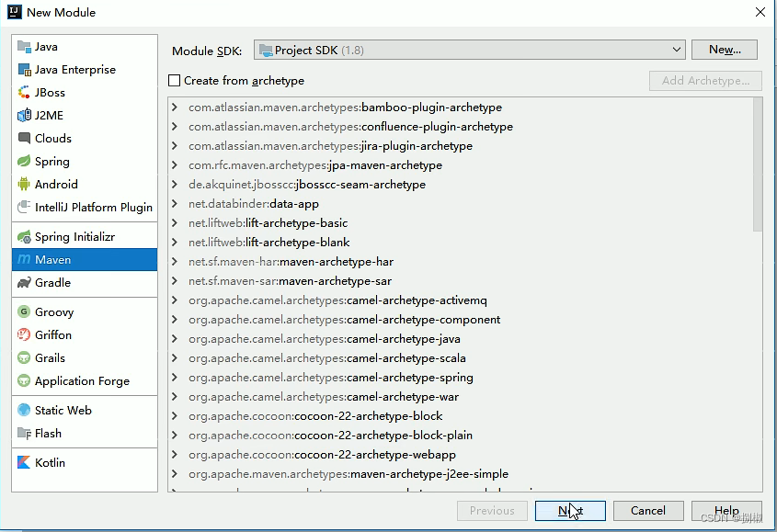Expand camel-archetype-war node

175,397
